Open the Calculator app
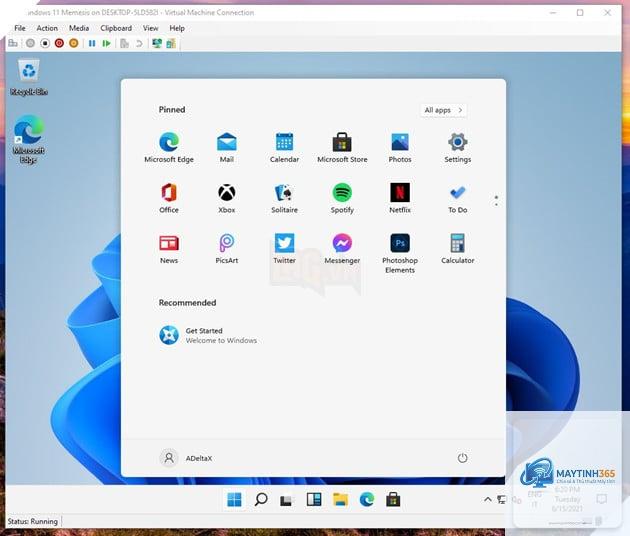 (x=458, y=249)
